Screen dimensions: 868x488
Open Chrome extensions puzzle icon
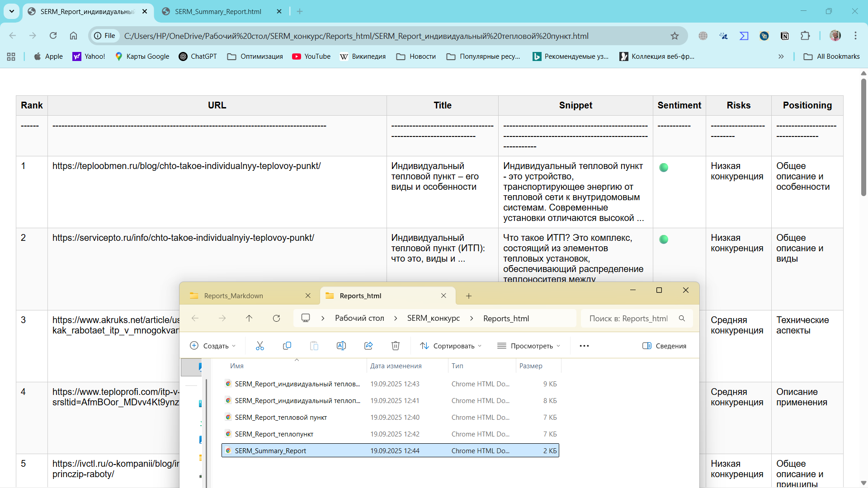(805, 36)
